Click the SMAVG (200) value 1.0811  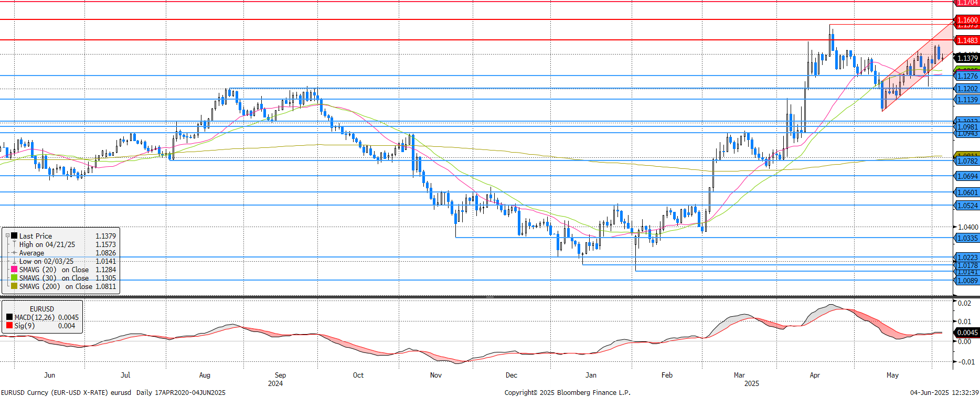pos(105,286)
